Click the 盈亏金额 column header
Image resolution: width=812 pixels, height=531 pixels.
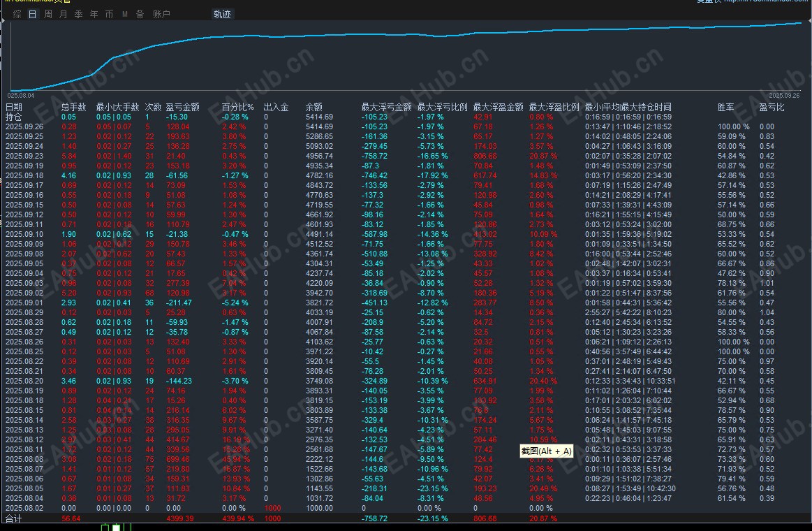click(x=182, y=107)
